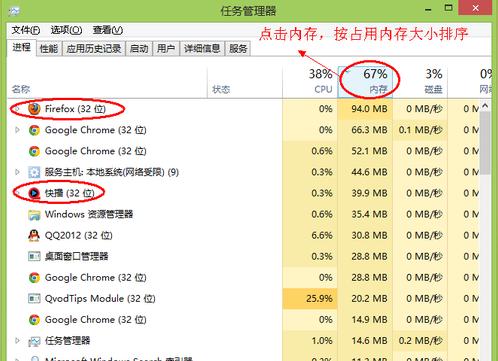Select the 进程 tab
Image resolution: width=498 pixels, height=361 pixels.
point(22,48)
